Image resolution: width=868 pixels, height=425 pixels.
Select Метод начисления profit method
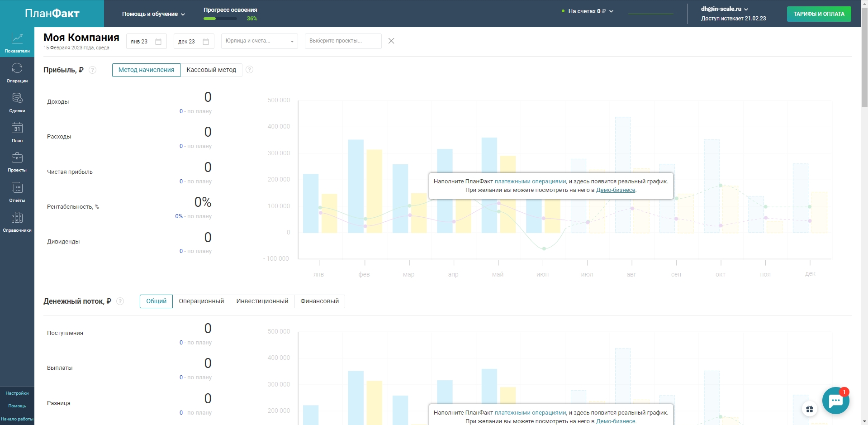tap(146, 70)
